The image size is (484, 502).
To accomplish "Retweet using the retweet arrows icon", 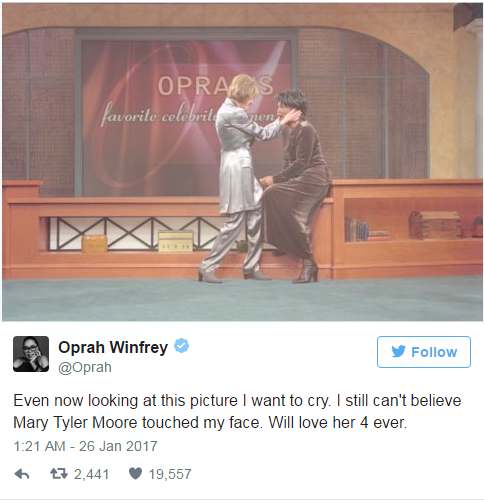I will [59, 473].
